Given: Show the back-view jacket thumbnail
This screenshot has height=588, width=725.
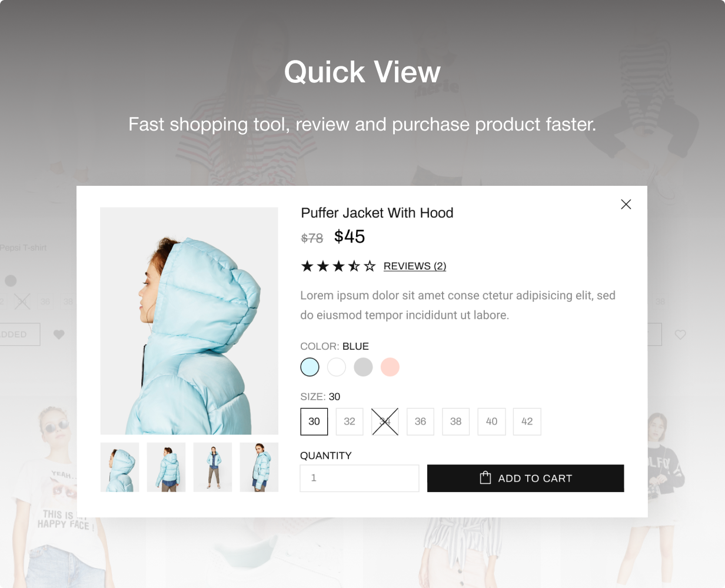Looking at the screenshot, I should click(x=166, y=467).
